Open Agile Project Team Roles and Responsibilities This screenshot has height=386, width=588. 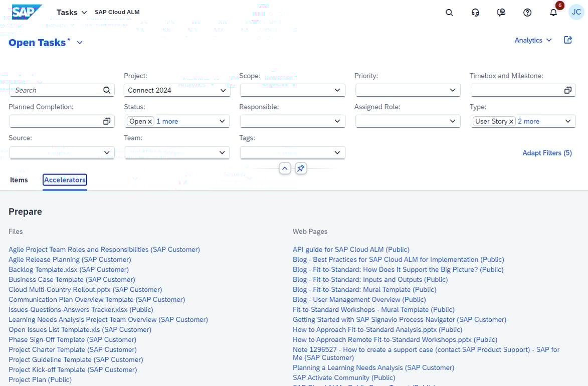point(104,250)
